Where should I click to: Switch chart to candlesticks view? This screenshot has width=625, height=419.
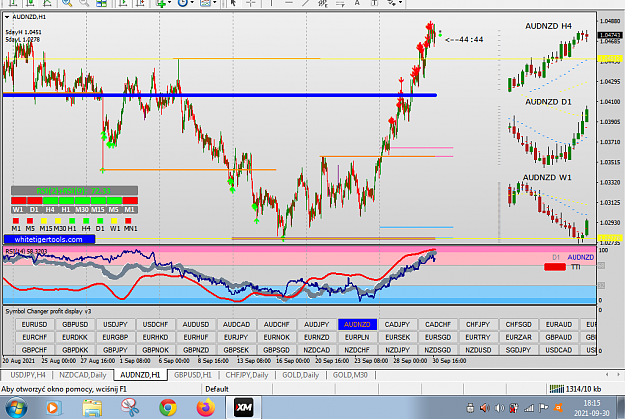click(30, 3)
